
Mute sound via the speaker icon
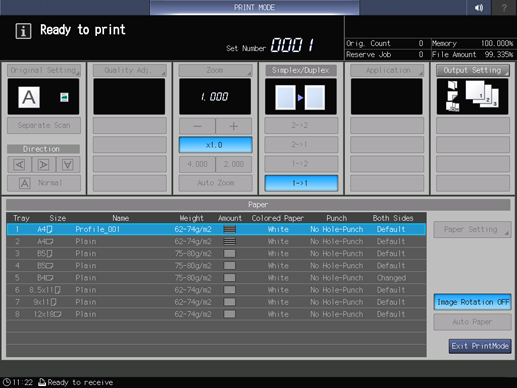pyautogui.click(x=479, y=7)
